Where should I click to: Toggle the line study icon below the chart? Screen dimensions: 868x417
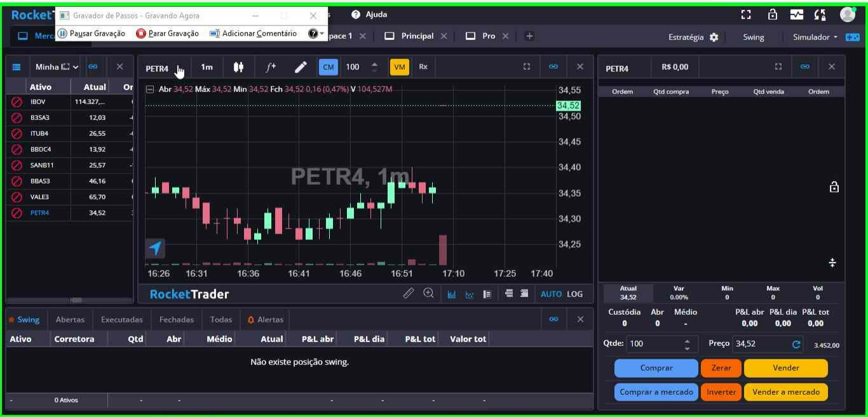pyautogui.click(x=470, y=294)
